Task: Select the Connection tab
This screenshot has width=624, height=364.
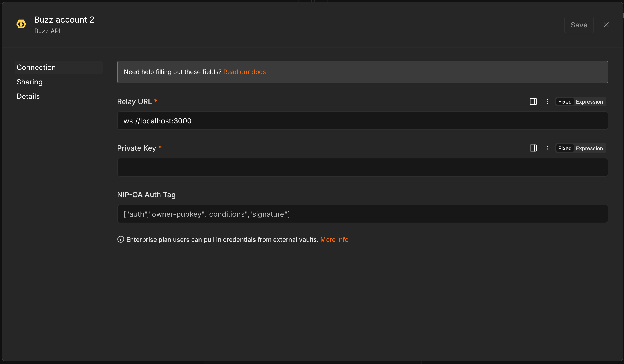Action: 59,67
